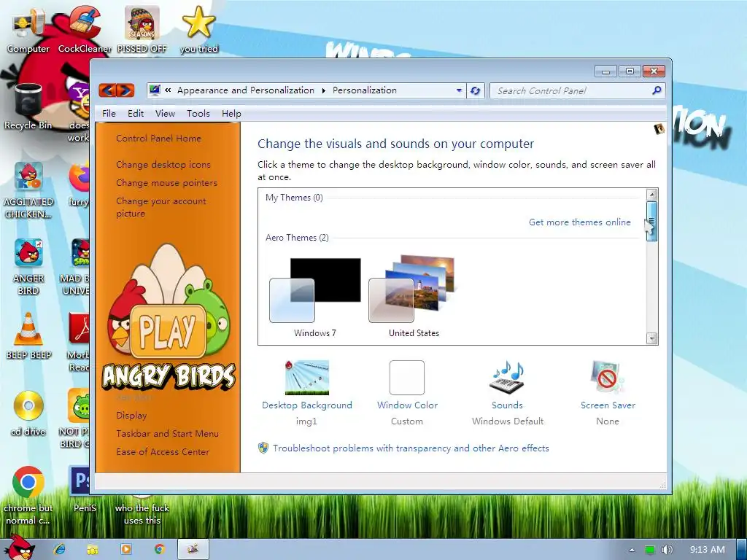747x560 pixels.
Task: Refresh the Control Panel page
Action: [475, 90]
